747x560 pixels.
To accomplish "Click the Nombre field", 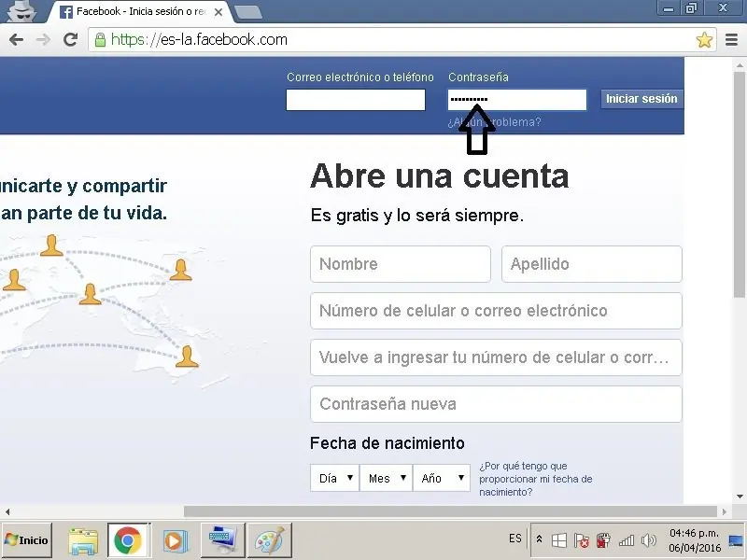I will [x=401, y=264].
